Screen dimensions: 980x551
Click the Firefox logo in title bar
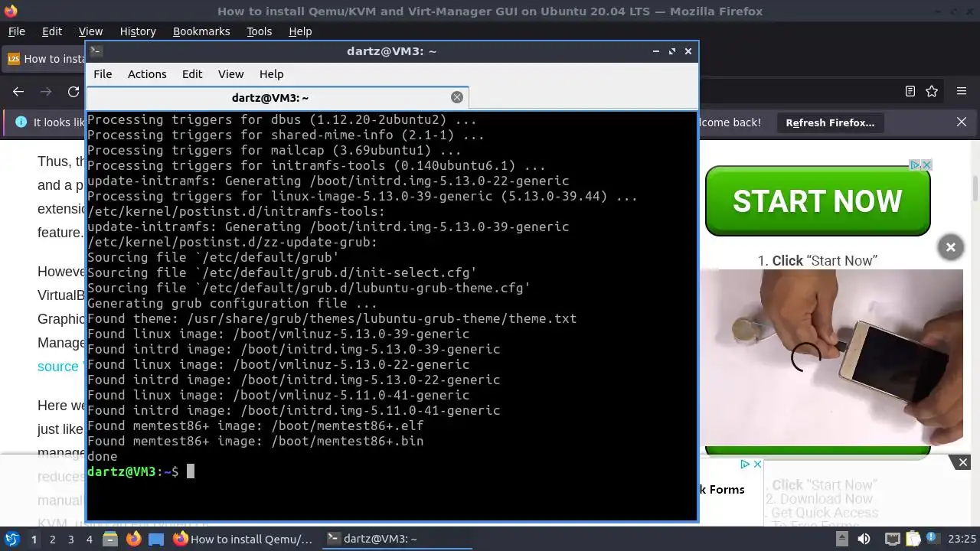pyautogui.click(x=10, y=11)
